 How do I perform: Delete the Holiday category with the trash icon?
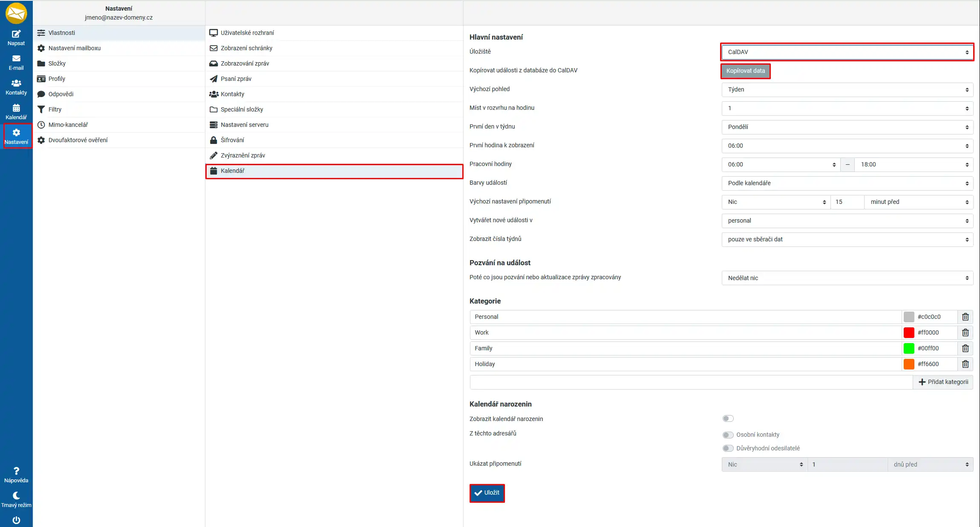point(965,364)
